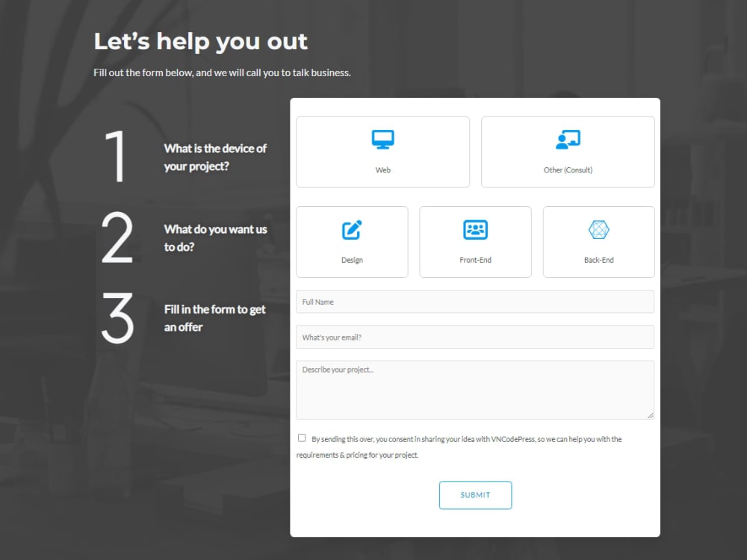Grab the textarea resize handle
Viewport: 747px width, 560px height.
(651, 415)
